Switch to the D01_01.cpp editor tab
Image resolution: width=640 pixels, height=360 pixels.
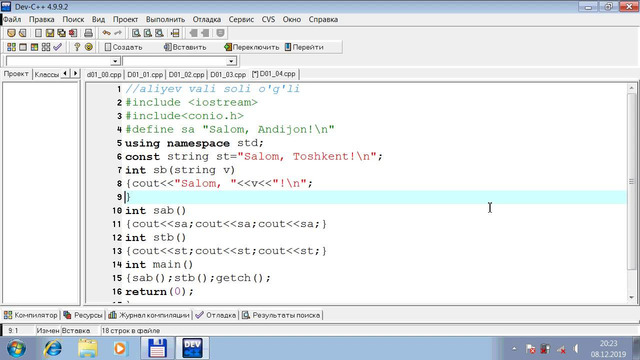point(145,75)
